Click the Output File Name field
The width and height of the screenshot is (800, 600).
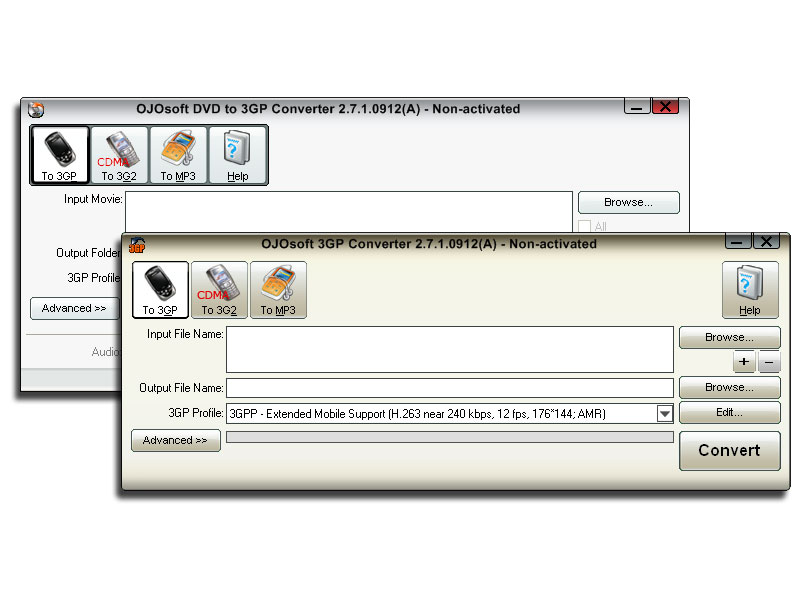pyautogui.click(x=449, y=388)
